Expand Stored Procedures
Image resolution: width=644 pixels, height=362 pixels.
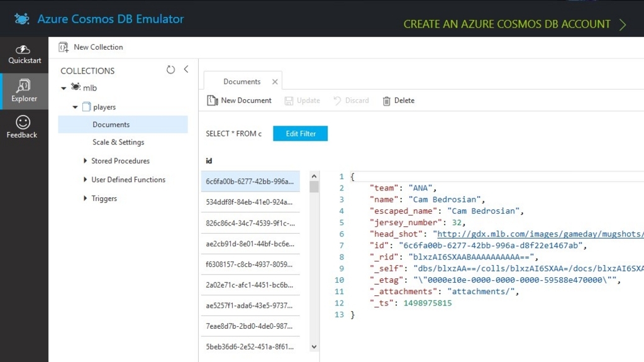(85, 160)
